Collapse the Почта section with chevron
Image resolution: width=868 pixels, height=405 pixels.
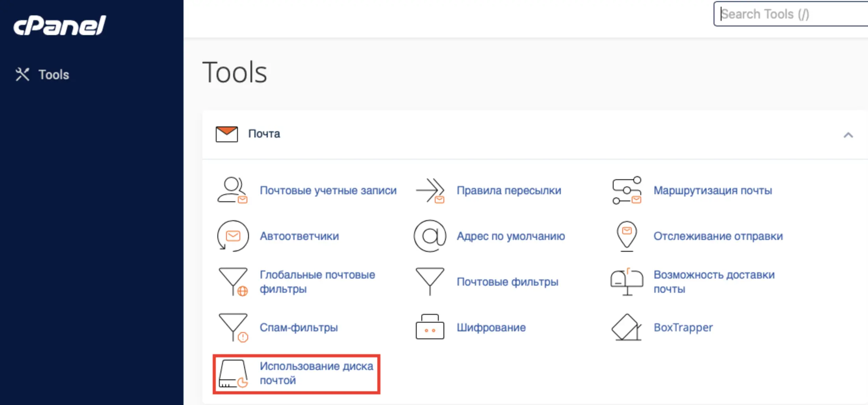tap(848, 135)
